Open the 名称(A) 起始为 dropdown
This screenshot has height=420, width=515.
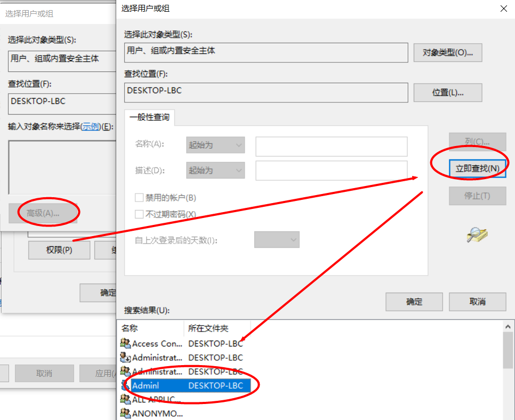click(215, 145)
